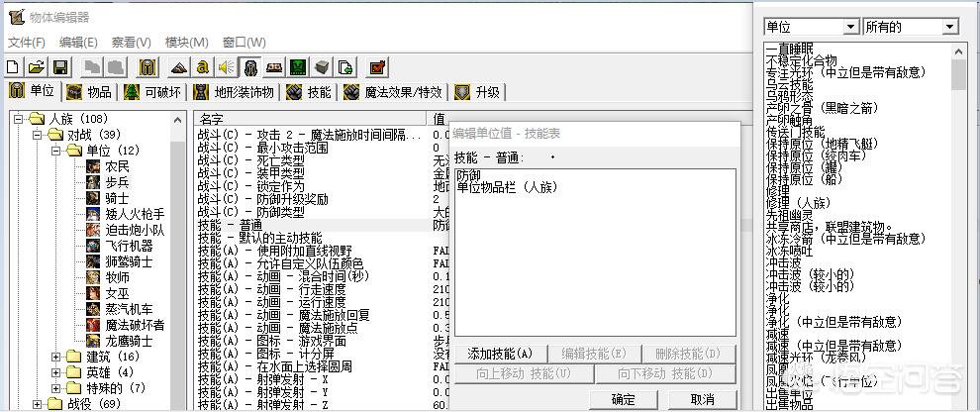Screen dimensions: 980x412
Task: Open the Sound Editor speaker icon
Action: point(226,67)
